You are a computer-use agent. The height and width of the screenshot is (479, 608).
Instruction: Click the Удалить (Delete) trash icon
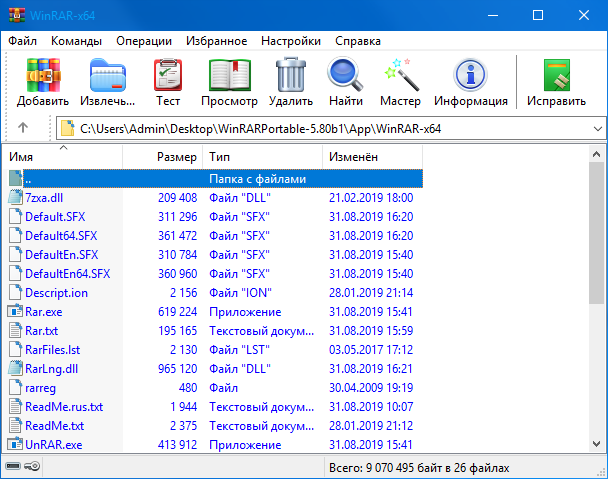tap(291, 82)
